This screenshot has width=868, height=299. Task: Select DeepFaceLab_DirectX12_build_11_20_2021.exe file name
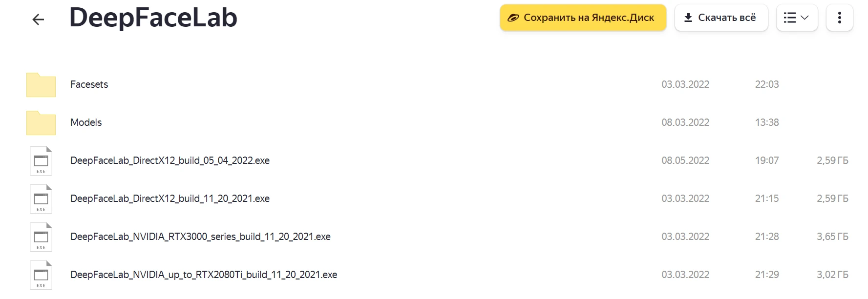[170, 199]
